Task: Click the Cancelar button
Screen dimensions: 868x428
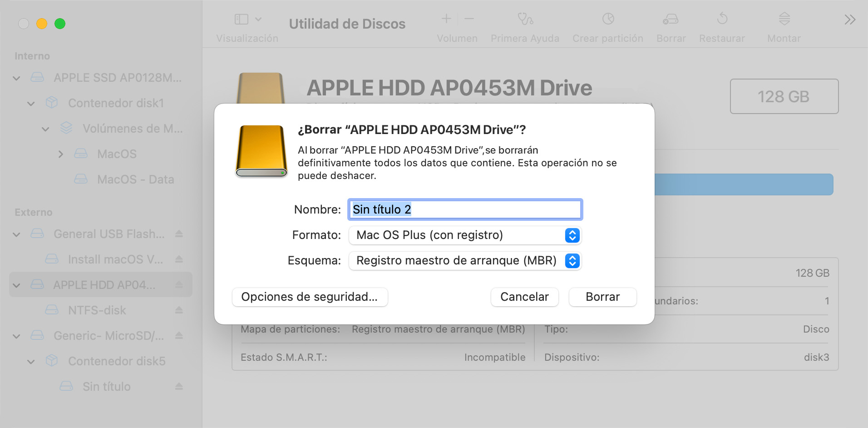Action: tap(524, 297)
